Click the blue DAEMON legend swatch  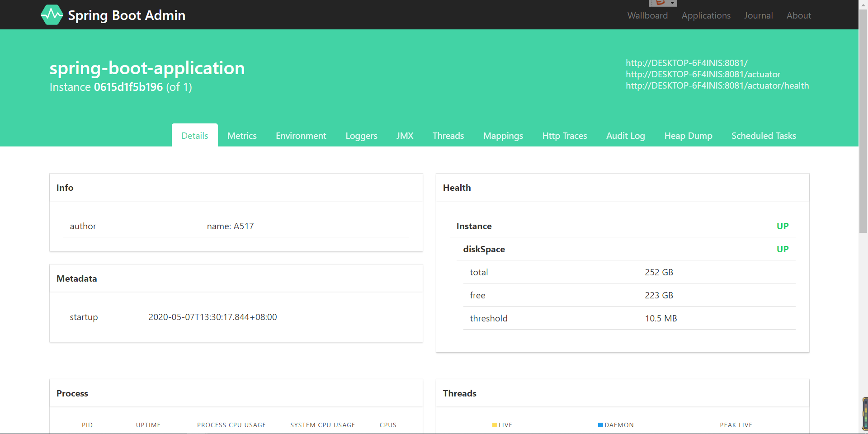(x=600, y=425)
